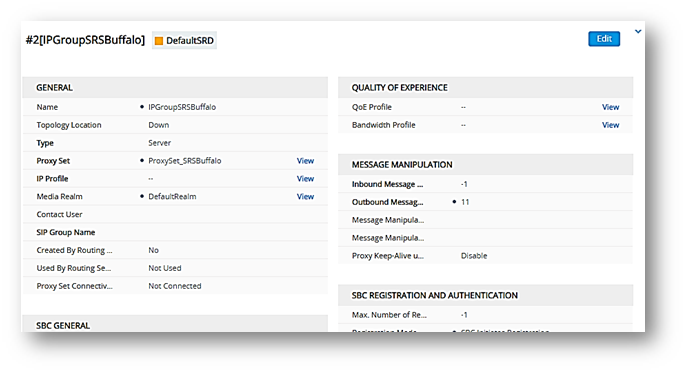The height and width of the screenshot is (374, 687).
Task: Select the Inbound Message value -1
Action: (464, 184)
